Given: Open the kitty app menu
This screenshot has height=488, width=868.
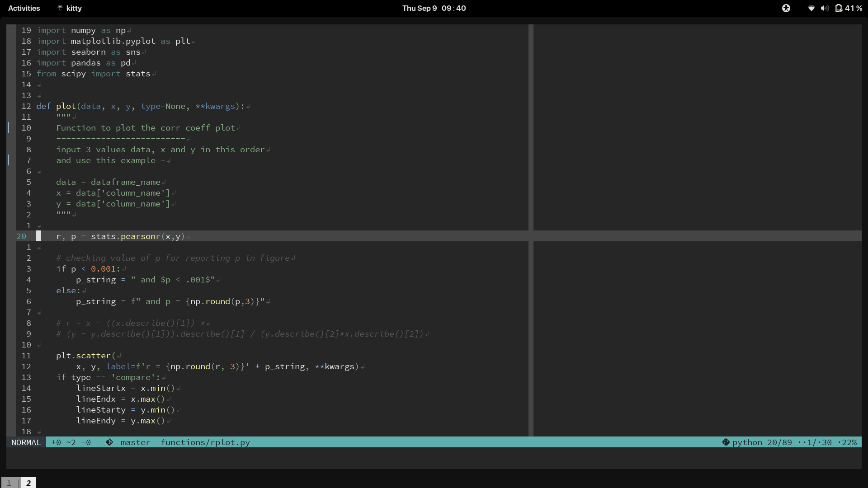Looking at the screenshot, I should coord(74,8).
